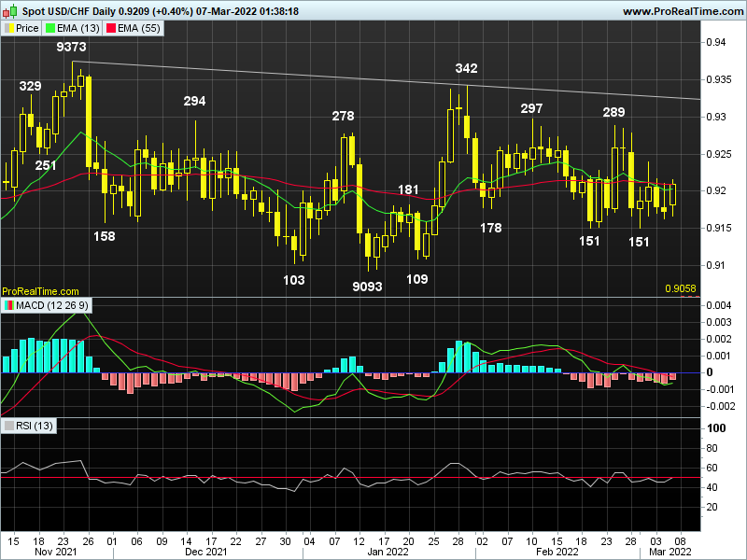
Task: Select the 158 low annotation
Action: click(105, 236)
